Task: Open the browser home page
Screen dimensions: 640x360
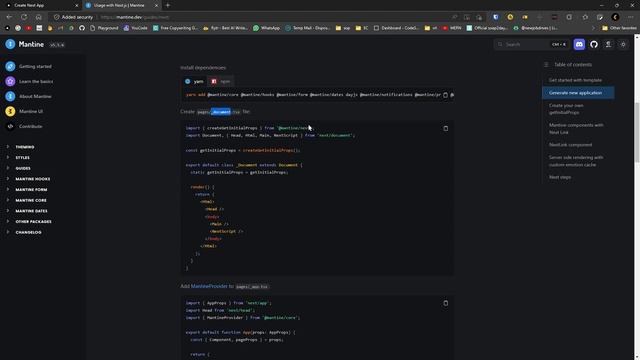Action: coord(38,17)
